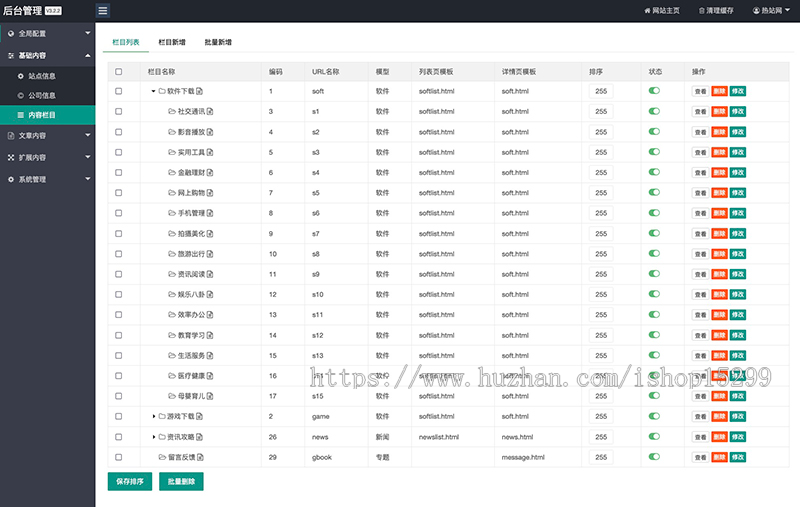Toggle the sidebar with the hamburger icon
Viewport: 800px width, 507px height.
click(103, 10)
